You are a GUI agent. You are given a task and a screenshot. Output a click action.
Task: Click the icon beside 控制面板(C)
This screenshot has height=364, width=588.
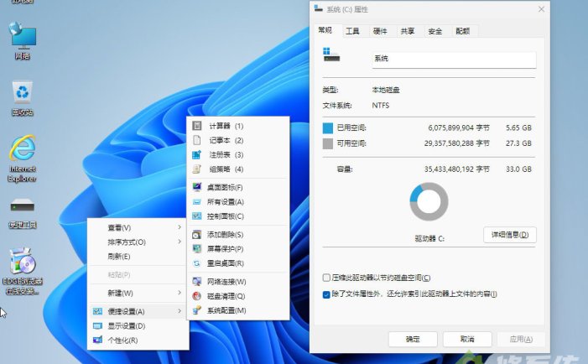197,216
